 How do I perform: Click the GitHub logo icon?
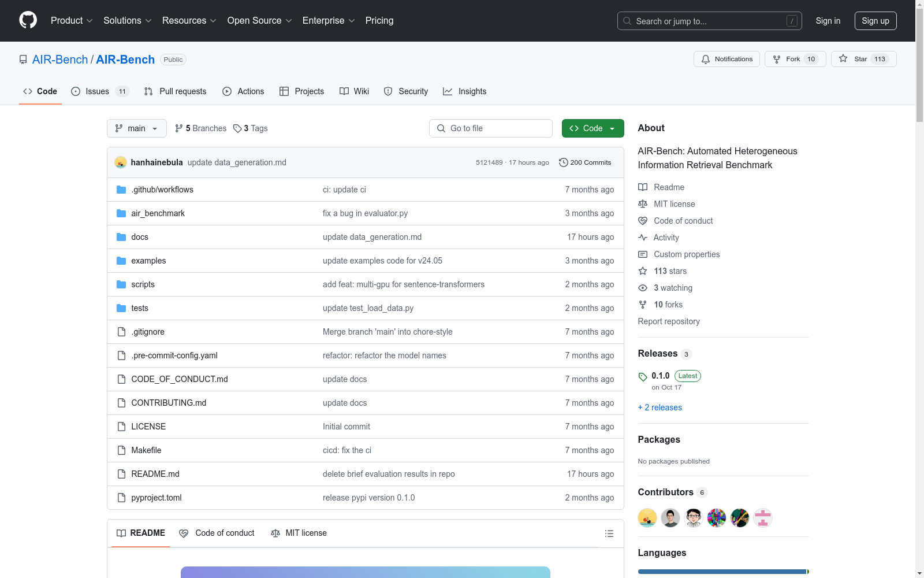(x=28, y=20)
